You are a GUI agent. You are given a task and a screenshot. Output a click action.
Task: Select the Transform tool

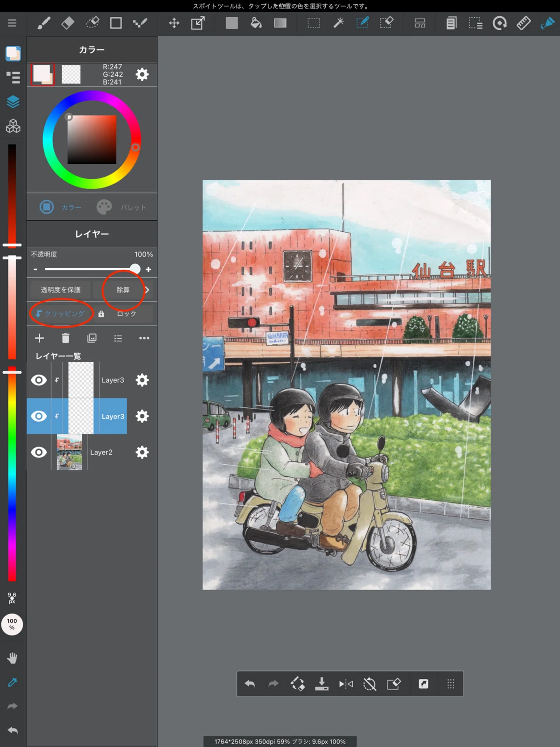[x=198, y=23]
